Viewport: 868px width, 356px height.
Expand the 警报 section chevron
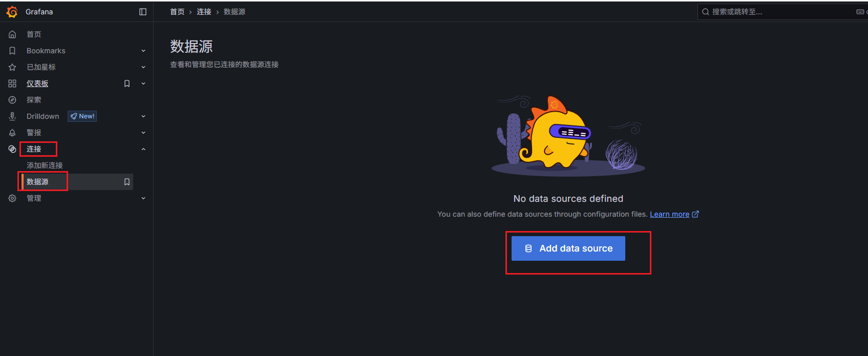pos(143,133)
